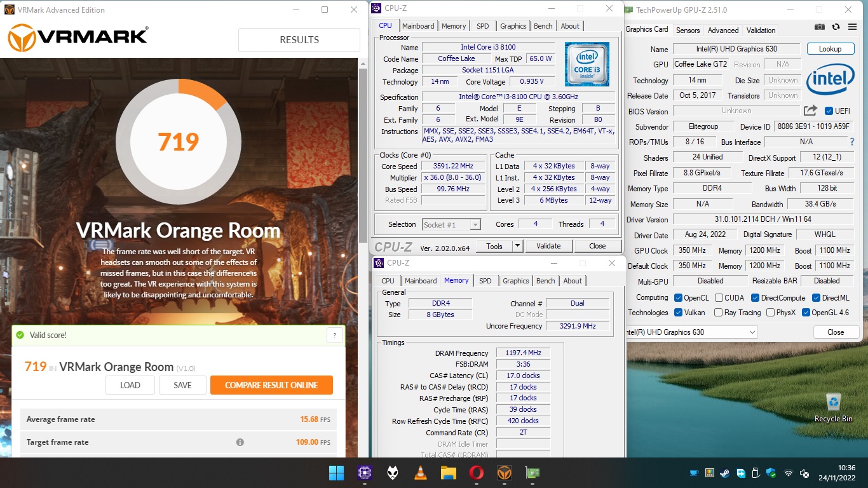Image resolution: width=868 pixels, height=488 pixels.
Task: Toggle the Ray Tracing checkbox
Action: coord(718,313)
